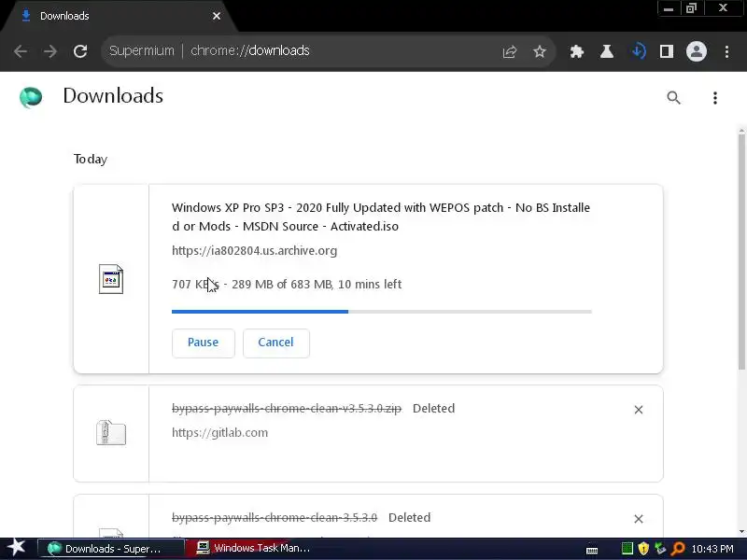Open the profile avatar menu
Viewport: 747px width, 560px height.
(x=696, y=51)
